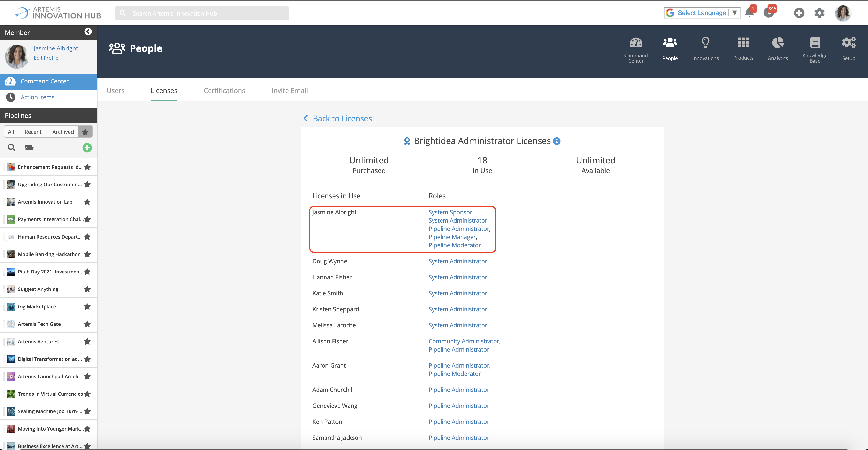Viewport: 868px width, 450px height.
Task: Select the Recent pipelines filter
Action: 33,132
